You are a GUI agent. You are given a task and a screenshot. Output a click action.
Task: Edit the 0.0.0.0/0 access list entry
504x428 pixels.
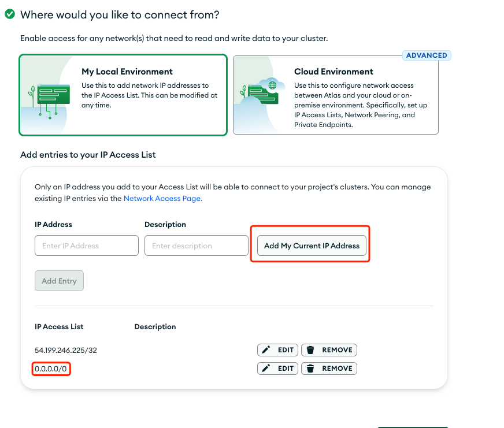click(277, 369)
